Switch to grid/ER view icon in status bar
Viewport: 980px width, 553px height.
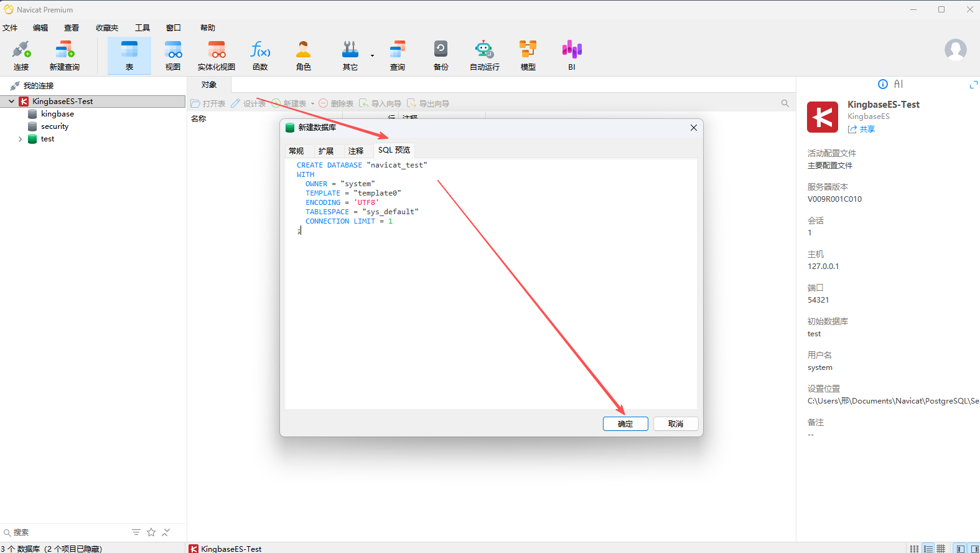point(941,549)
